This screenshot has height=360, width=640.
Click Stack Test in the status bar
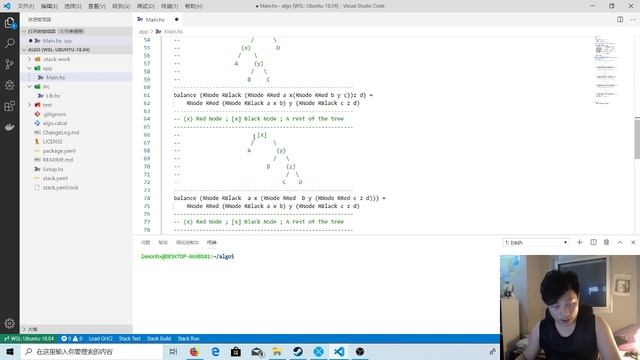[x=129, y=338]
